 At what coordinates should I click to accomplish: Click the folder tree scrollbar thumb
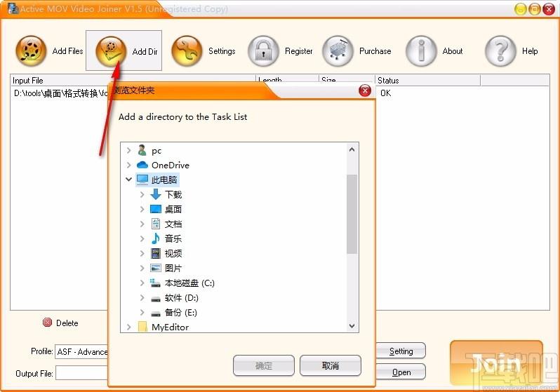tap(352, 214)
